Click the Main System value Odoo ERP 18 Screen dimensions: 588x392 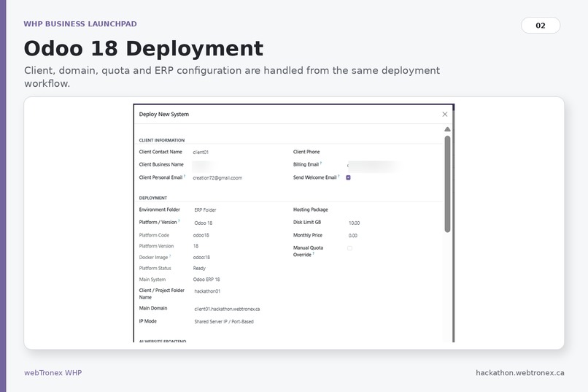[206, 280]
